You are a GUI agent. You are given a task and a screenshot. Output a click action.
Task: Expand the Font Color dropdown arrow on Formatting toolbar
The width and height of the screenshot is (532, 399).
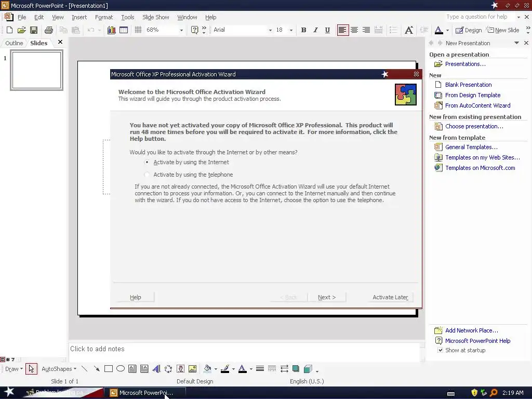[x=447, y=30]
